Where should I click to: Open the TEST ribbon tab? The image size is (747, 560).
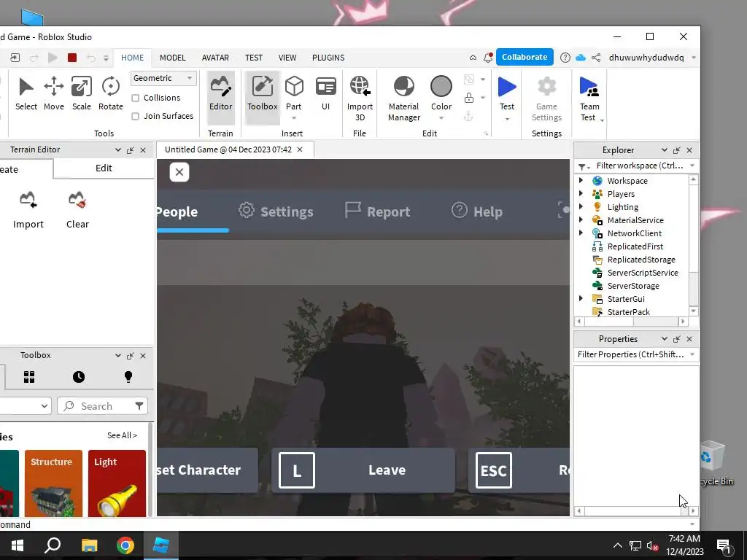tap(254, 58)
